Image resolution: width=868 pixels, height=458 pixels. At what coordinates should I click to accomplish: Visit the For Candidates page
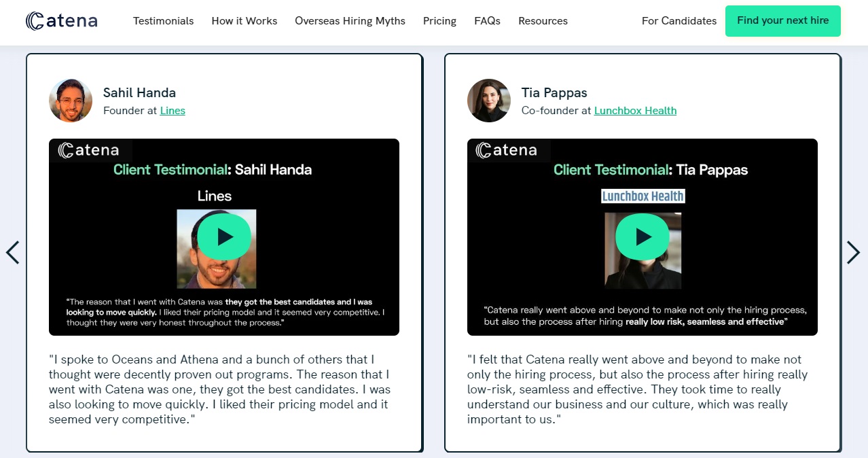679,21
